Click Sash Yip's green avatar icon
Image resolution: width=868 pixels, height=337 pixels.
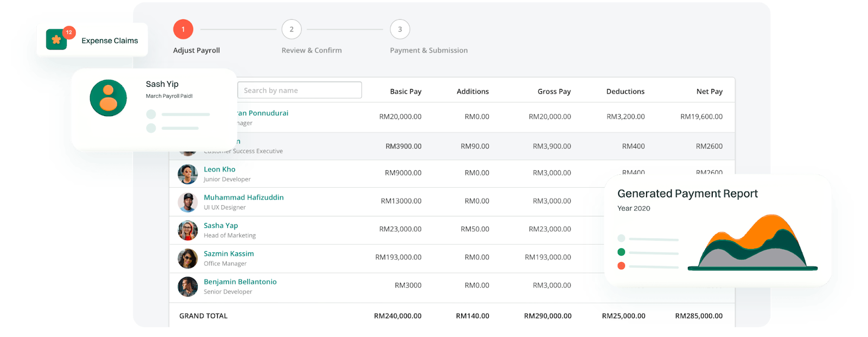[108, 98]
